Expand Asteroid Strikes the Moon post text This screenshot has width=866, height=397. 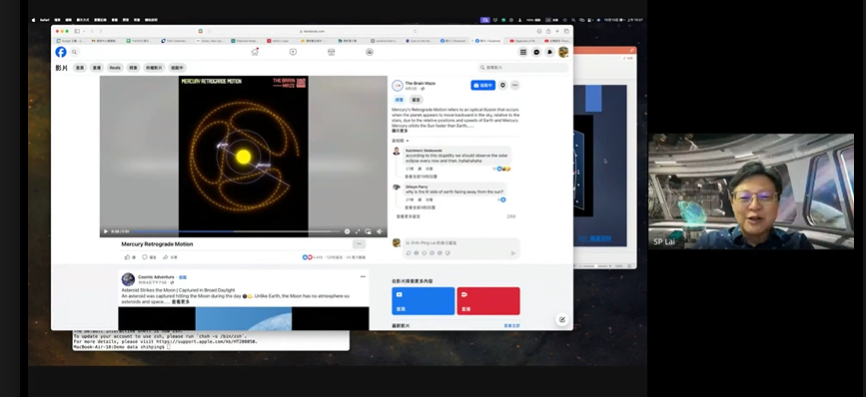[x=181, y=302]
